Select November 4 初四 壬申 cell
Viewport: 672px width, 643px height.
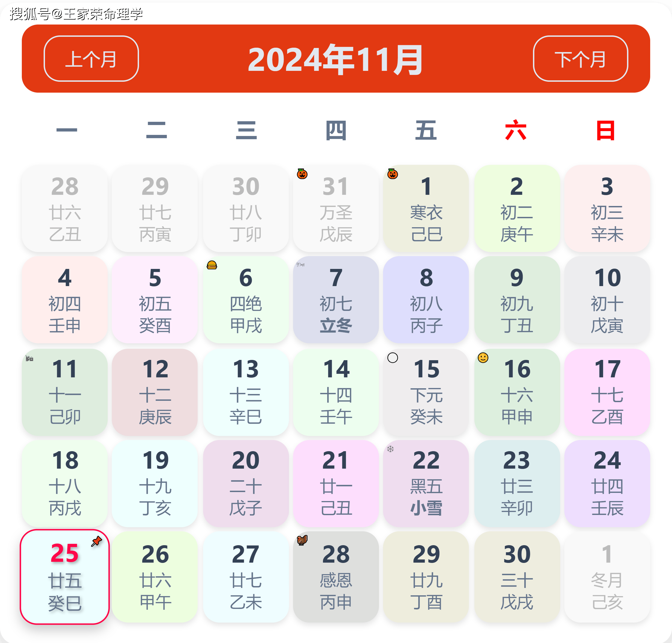click(65, 300)
